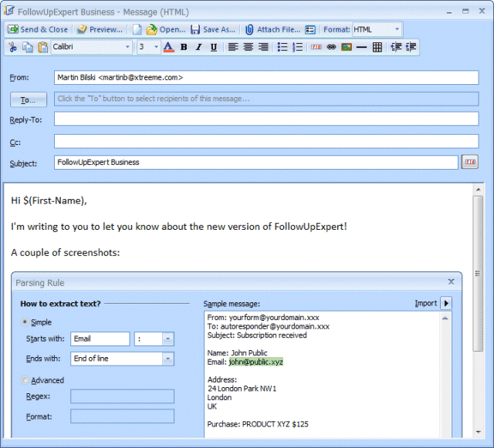Toggle bold formatting

184,47
